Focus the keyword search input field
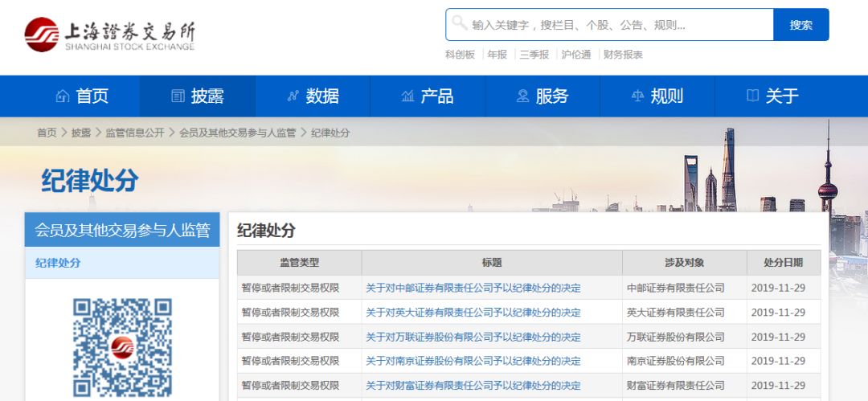This screenshot has height=401, width=868. [609, 25]
